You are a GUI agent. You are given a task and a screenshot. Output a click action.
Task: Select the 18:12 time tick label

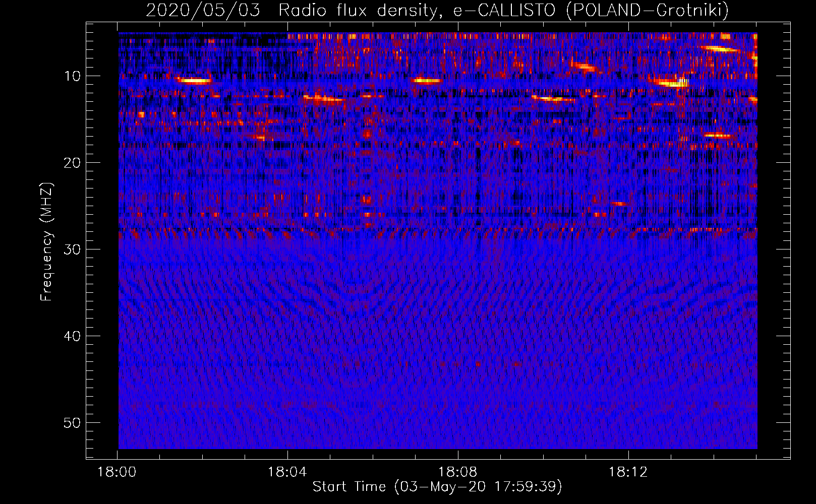tap(628, 472)
